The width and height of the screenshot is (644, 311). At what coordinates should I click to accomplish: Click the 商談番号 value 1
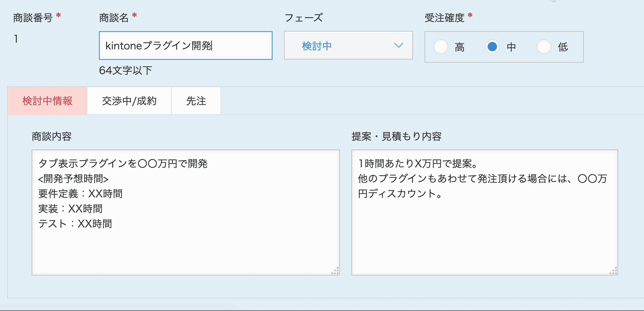(16, 39)
